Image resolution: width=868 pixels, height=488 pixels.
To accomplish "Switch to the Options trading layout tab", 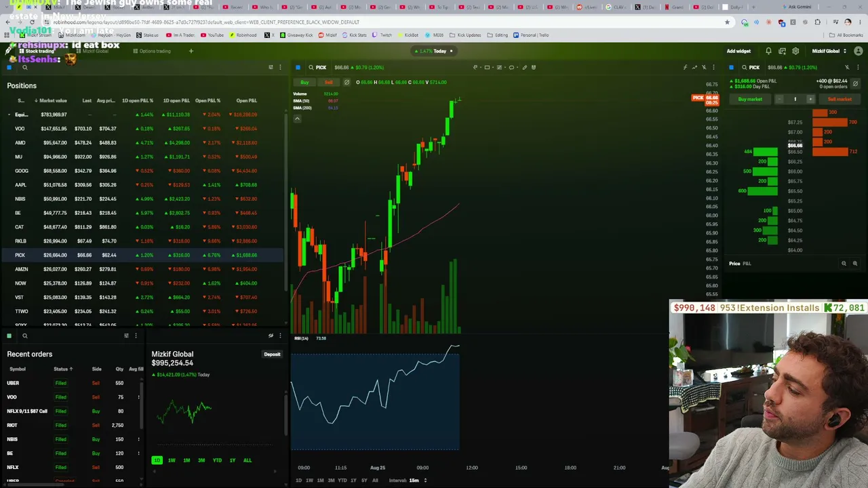I will [x=152, y=51].
